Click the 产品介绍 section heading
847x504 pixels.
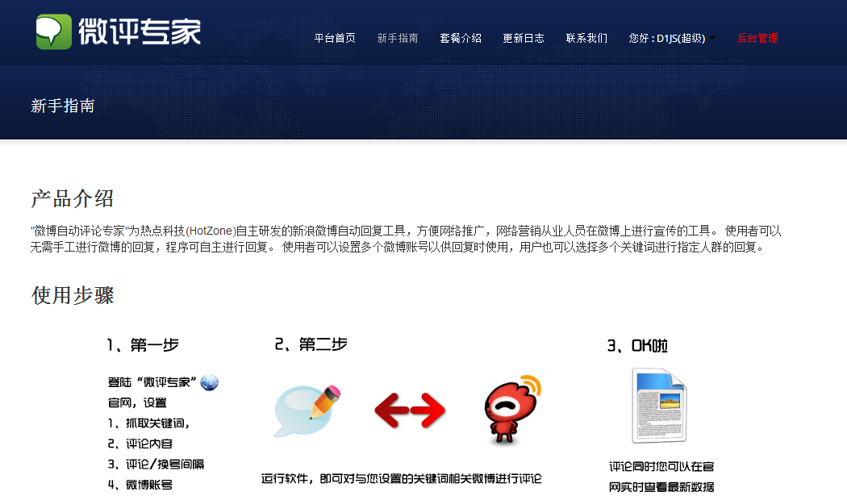tap(73, 199)
